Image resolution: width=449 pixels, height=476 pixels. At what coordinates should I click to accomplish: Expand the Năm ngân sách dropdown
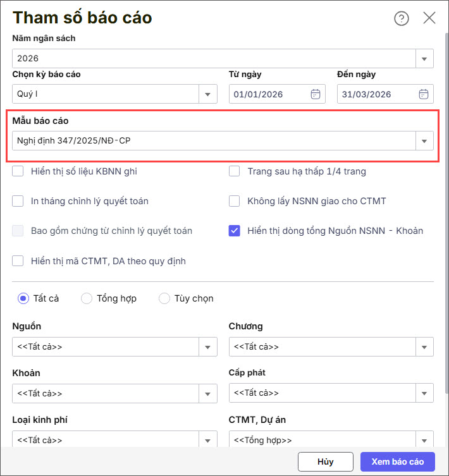pos(424,59)
